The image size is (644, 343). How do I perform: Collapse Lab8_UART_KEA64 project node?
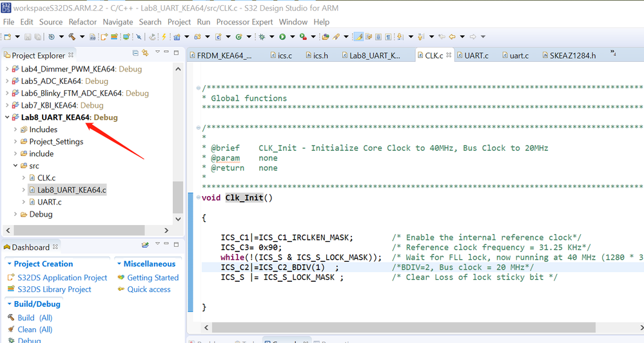click(7, 117)
